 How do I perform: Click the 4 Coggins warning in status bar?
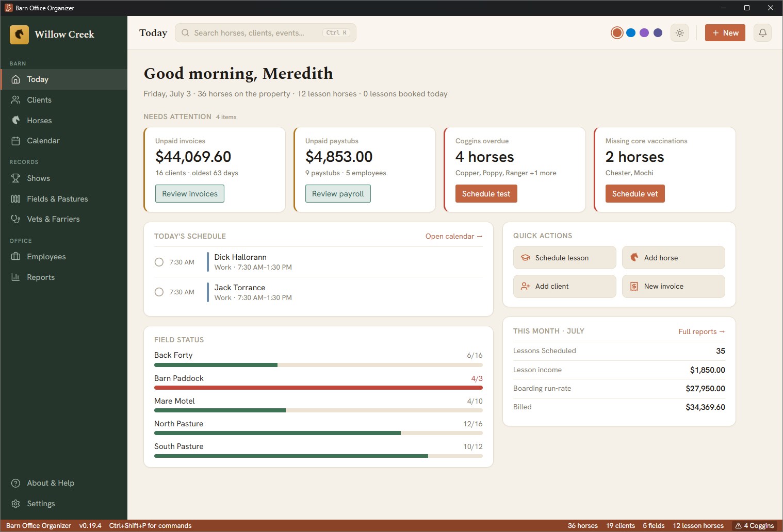click(754, 526)
